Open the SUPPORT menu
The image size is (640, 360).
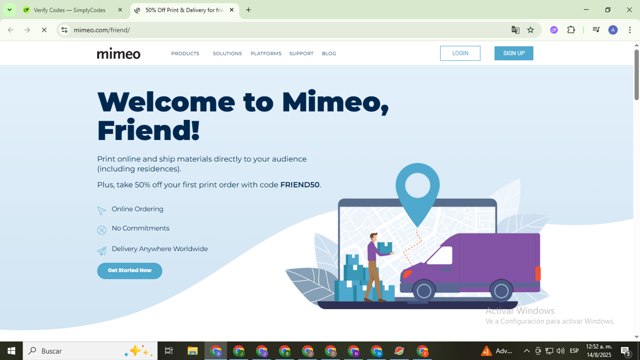301,53
